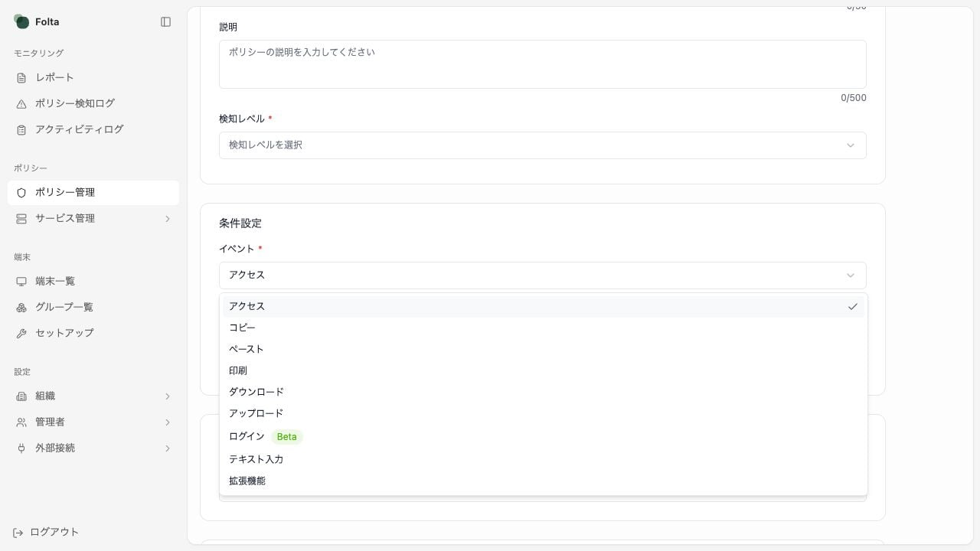
Task: Select コピー from the event list
Action: pos(543,328)
